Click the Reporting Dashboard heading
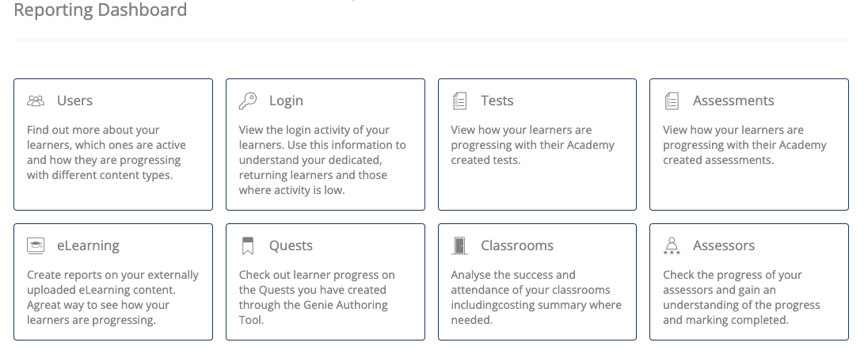 (101, 10)
